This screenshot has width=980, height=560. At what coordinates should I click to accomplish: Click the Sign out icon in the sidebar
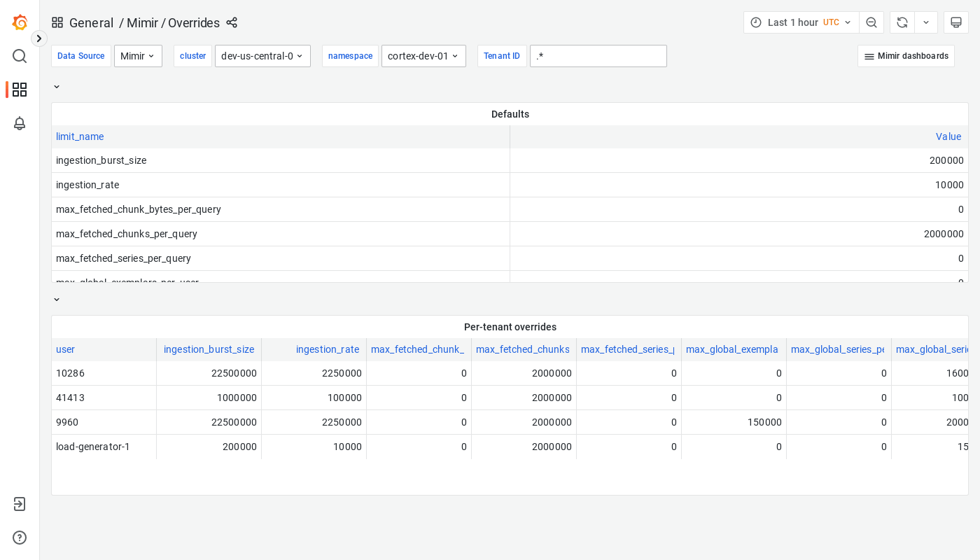click(x=20, y=504)
